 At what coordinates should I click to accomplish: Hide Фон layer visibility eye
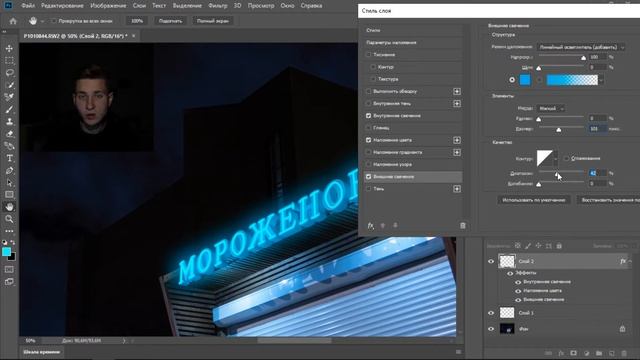pos(491,329)
